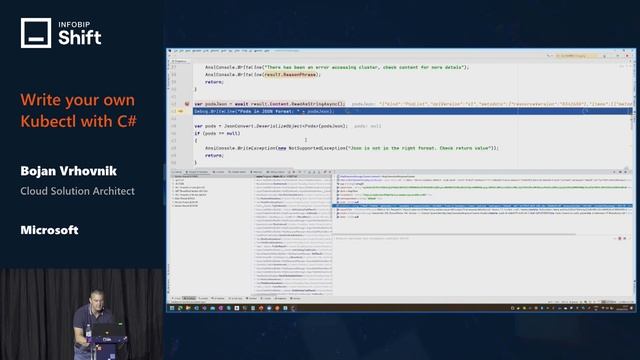
Task: Click the NotSupportedException code line
Action: [x=351, y=148]
